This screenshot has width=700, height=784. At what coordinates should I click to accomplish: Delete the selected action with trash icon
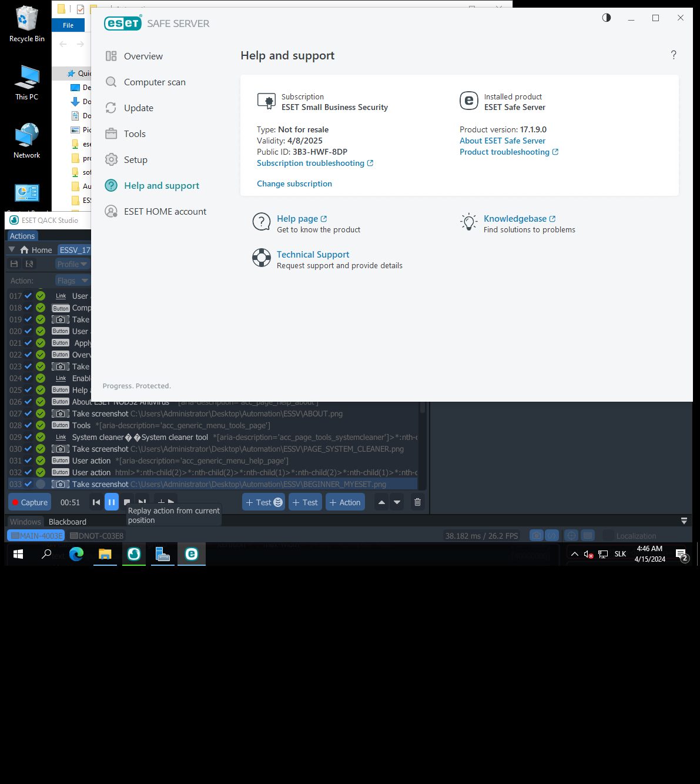click(417, 502)
